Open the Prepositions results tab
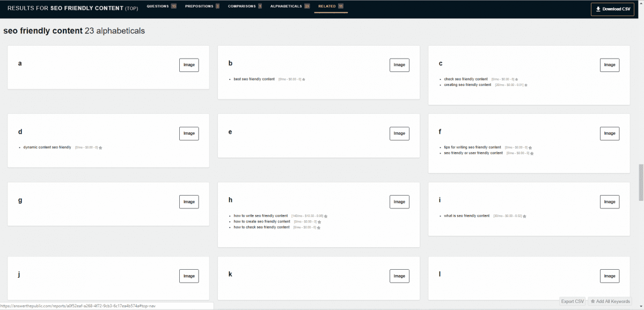The width and height of the screenshot is (644, 310). point(201,7)
